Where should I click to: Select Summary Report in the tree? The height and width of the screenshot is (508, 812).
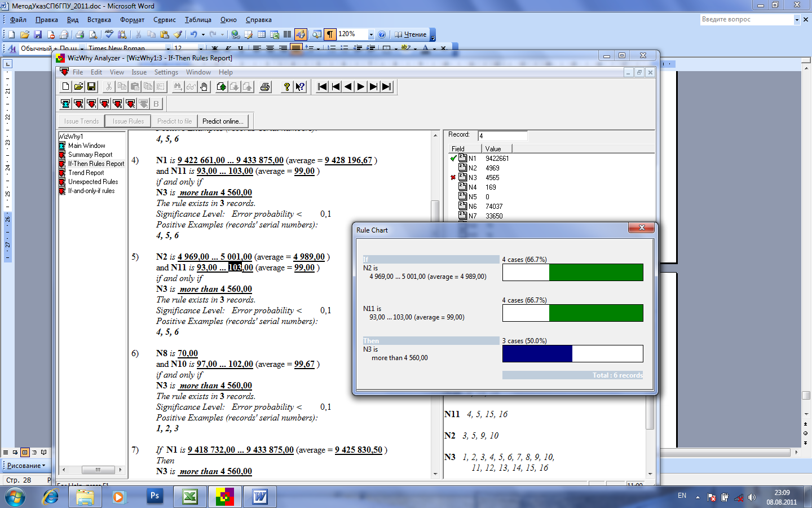(x=90, y=155)
